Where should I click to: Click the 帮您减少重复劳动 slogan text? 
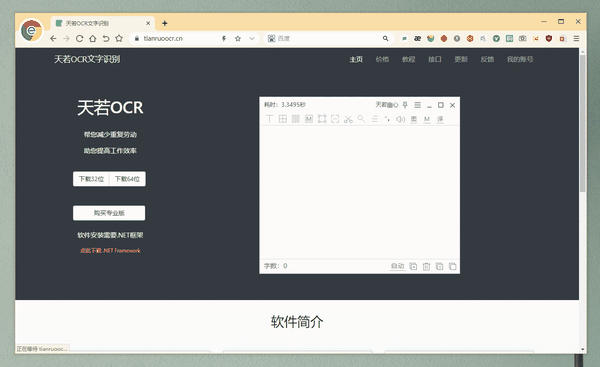click(110, 134)
